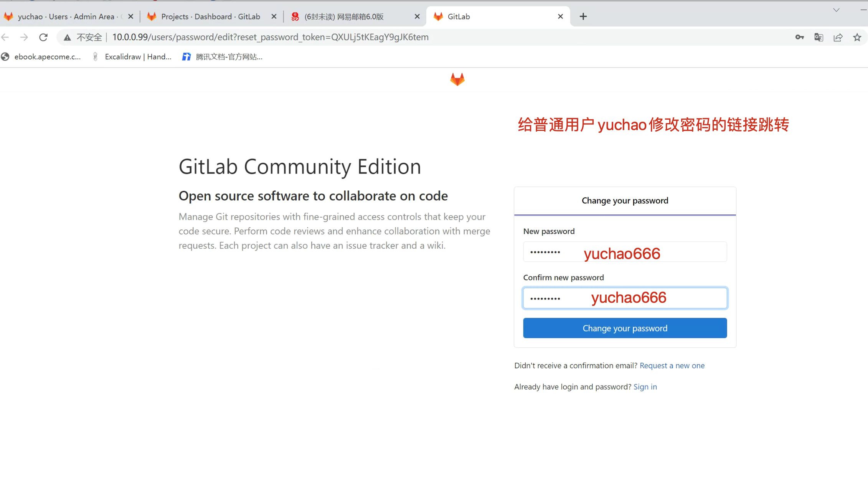Open the translate page icon
Screen dimensions: 868x485
coord(818,37)
